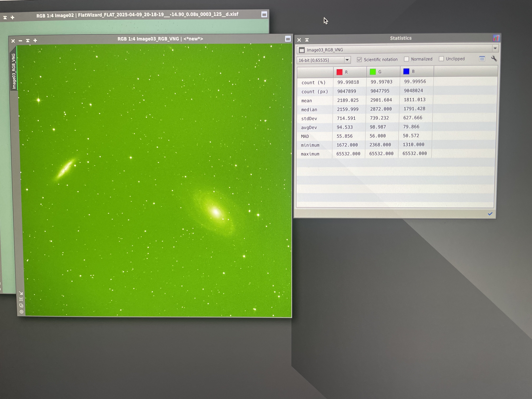Click the arrow icon at image window bottom-left

21,293
